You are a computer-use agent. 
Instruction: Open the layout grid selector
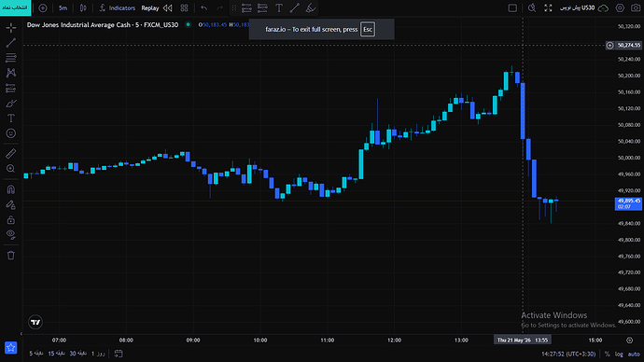pyautogui.click(x=185, y=7)
